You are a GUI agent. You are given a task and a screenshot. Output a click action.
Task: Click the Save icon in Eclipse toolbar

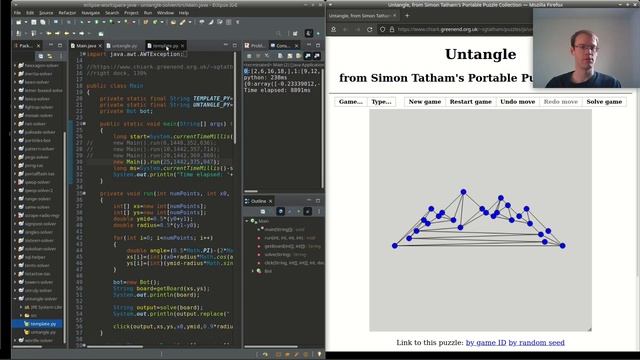point(34,22)
